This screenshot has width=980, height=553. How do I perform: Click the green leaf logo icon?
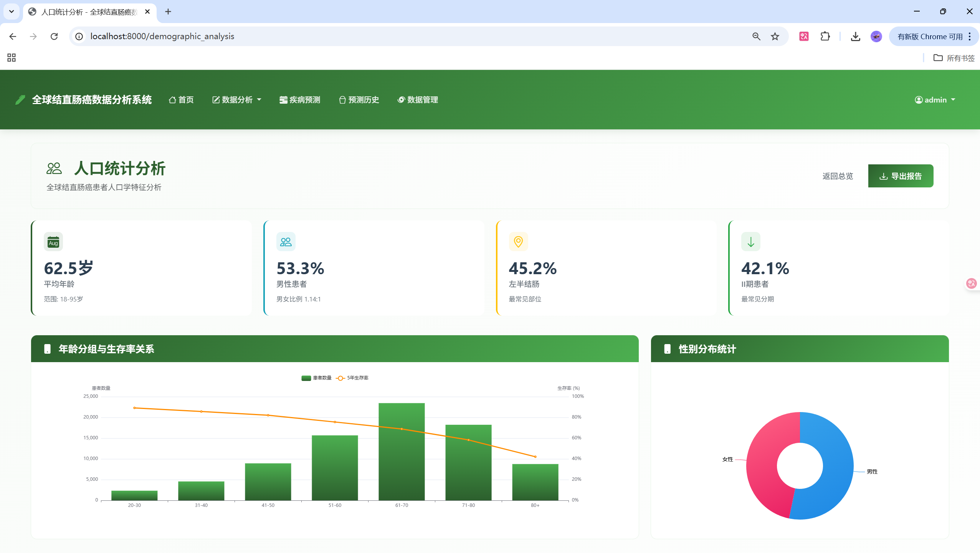20,100
